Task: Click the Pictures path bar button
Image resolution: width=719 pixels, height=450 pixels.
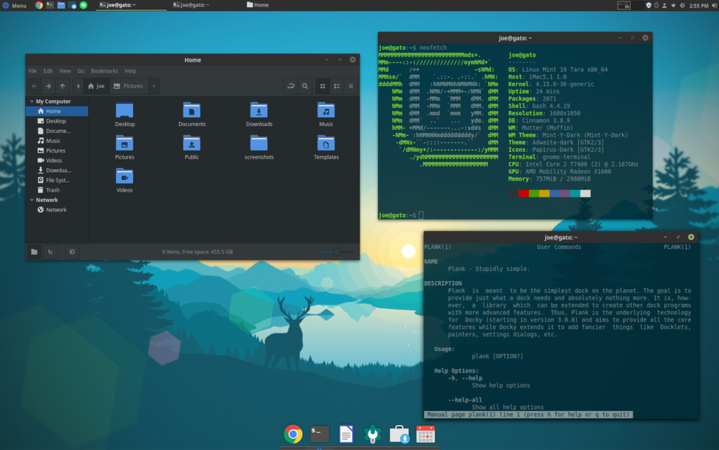Action: point(129,86)
